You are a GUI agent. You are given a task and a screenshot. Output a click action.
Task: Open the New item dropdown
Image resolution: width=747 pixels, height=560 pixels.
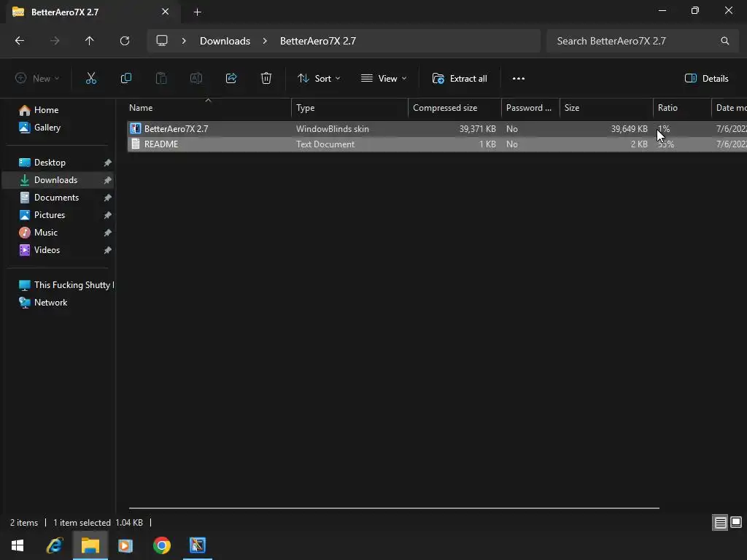[x=37, y=79]
